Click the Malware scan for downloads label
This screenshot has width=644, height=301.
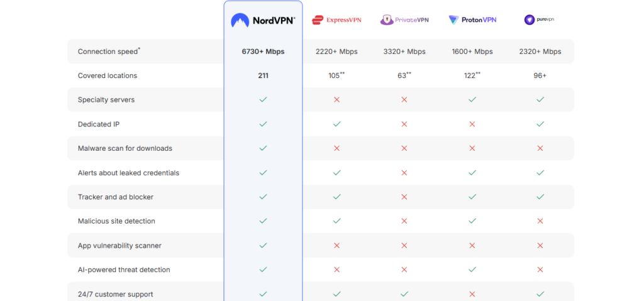pos(125,148)
